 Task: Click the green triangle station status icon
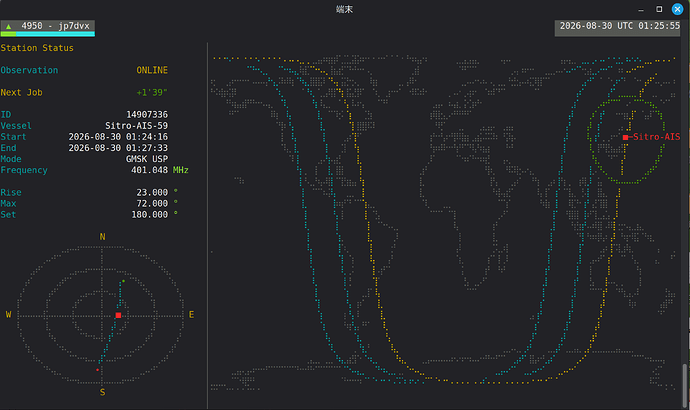pyautogui.click(x=8, y=26)
